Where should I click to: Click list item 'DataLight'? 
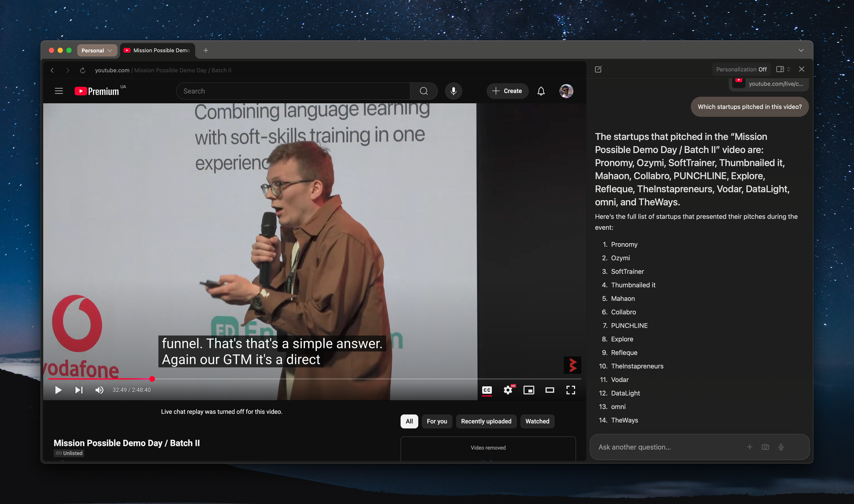pos(625,393)
